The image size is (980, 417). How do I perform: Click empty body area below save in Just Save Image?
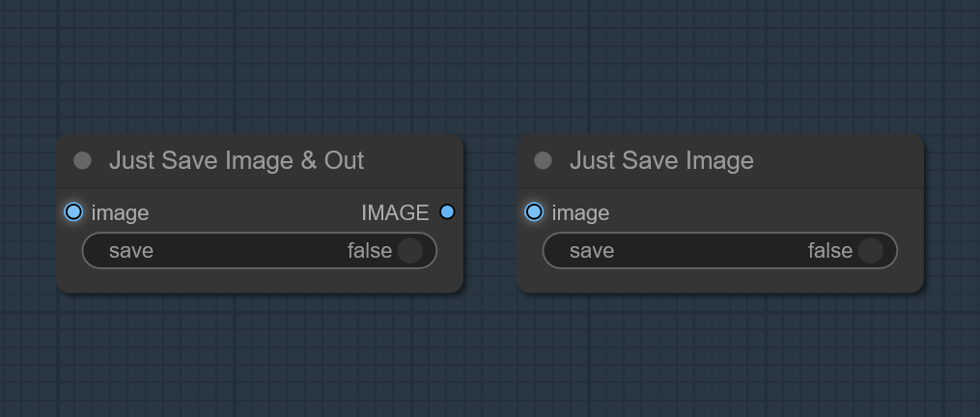point(720,280)
